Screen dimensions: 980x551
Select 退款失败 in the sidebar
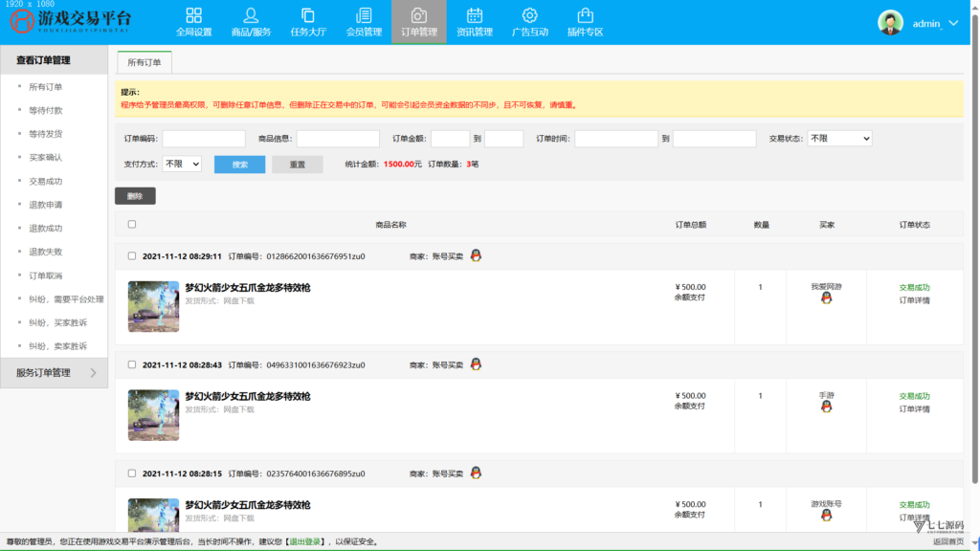[x=46, y=252]
